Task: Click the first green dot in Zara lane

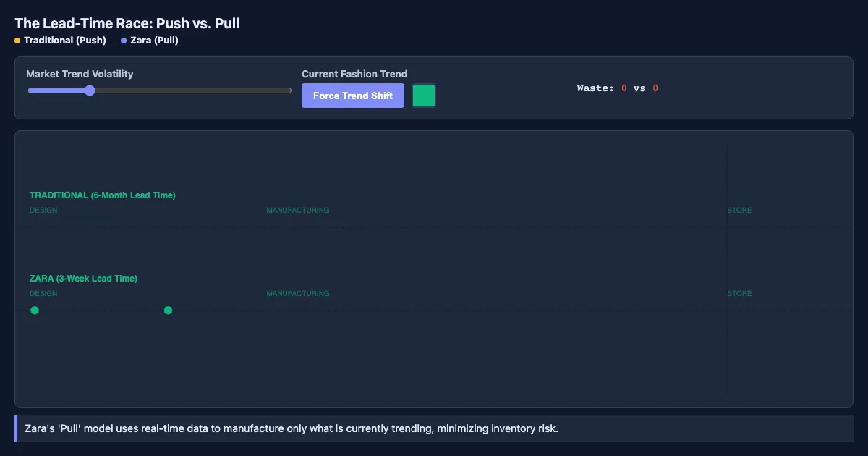Action: point(35,311)
